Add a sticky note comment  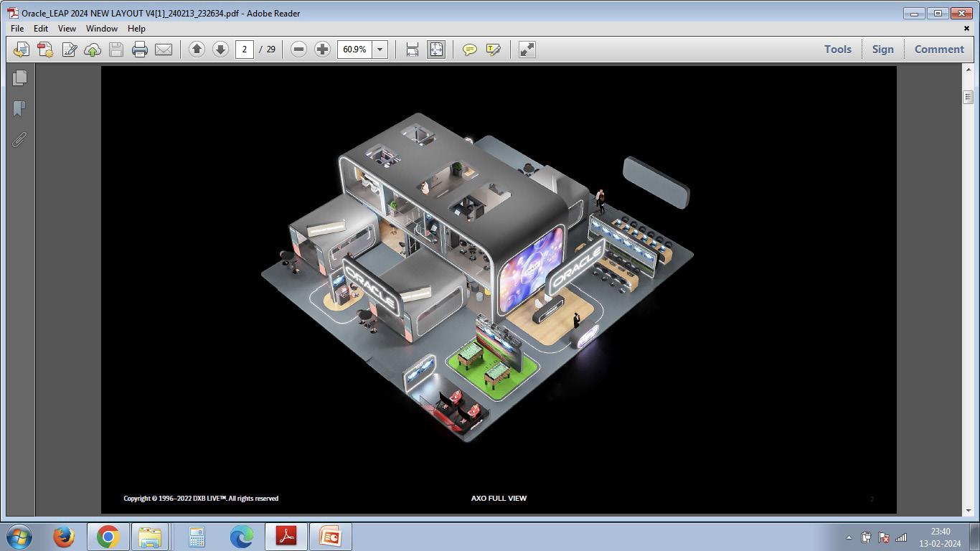pyautogui.click(x=469, y=50)
